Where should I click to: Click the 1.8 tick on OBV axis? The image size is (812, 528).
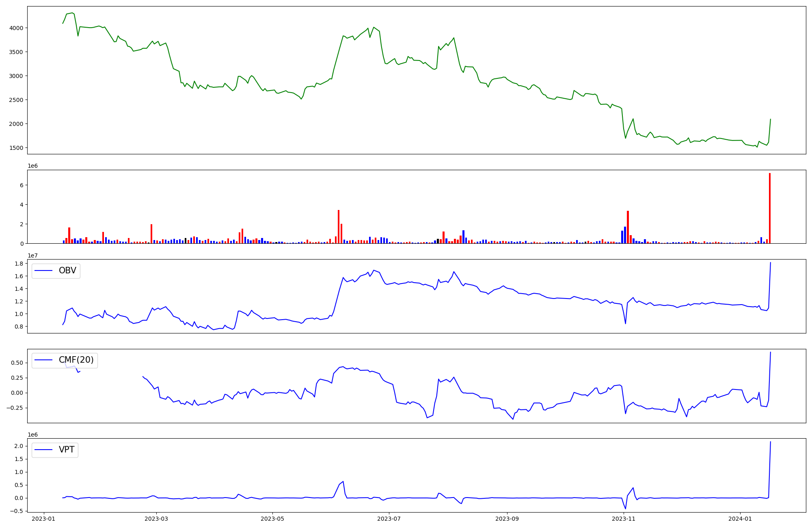pos(19,264)
